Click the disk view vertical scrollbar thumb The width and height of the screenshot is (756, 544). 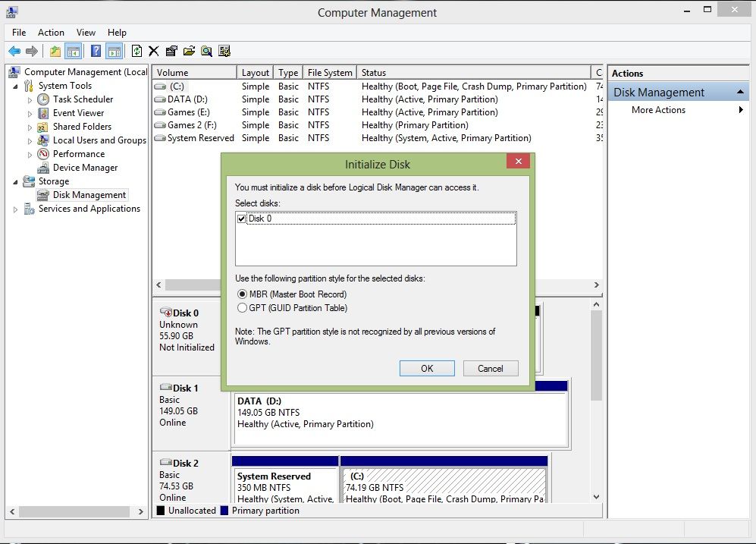pos(597,355)
